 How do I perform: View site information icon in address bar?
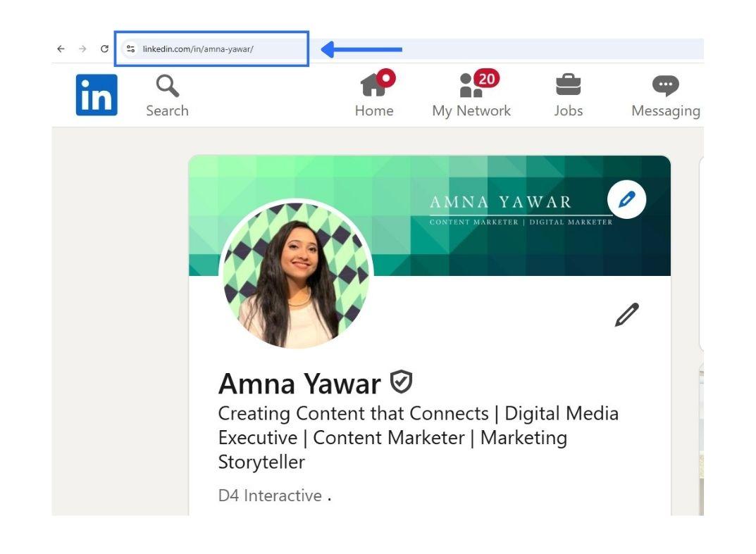click(130, 49)
